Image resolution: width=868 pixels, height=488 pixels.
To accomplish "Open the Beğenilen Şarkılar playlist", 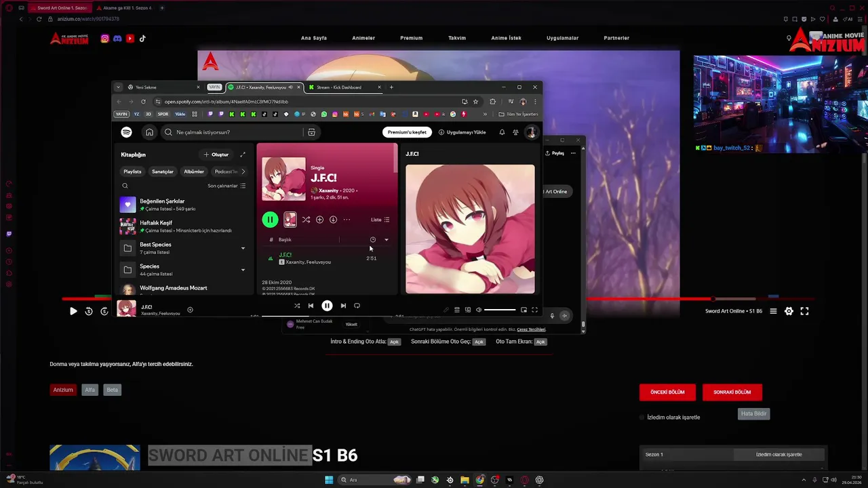I will [184, 205].
